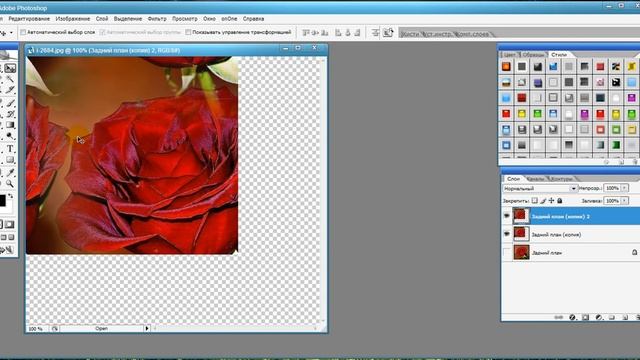Click the Go to Bridge icon in options bar
640x360 pixels.
click(388, 33)
